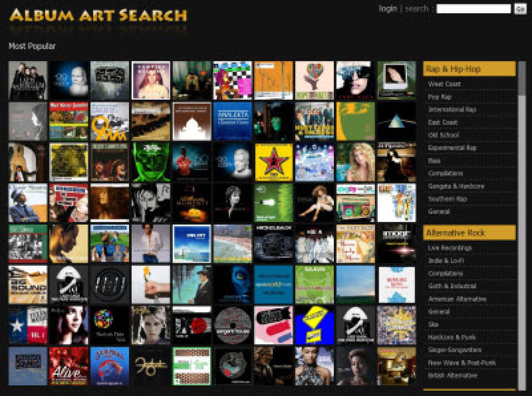This screenshot has width=532, height=396.
Task: Open the Alternative Rock category header
Action: coord(469,233)
